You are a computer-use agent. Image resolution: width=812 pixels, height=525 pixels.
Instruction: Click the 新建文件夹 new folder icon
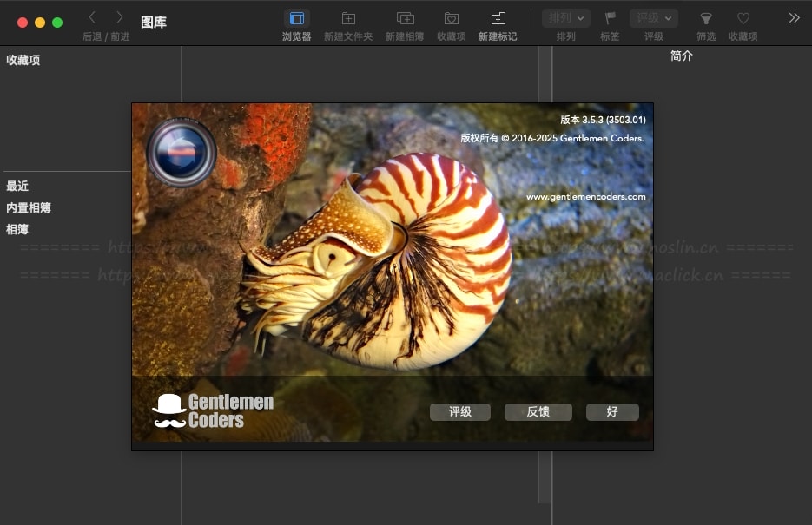347,18
